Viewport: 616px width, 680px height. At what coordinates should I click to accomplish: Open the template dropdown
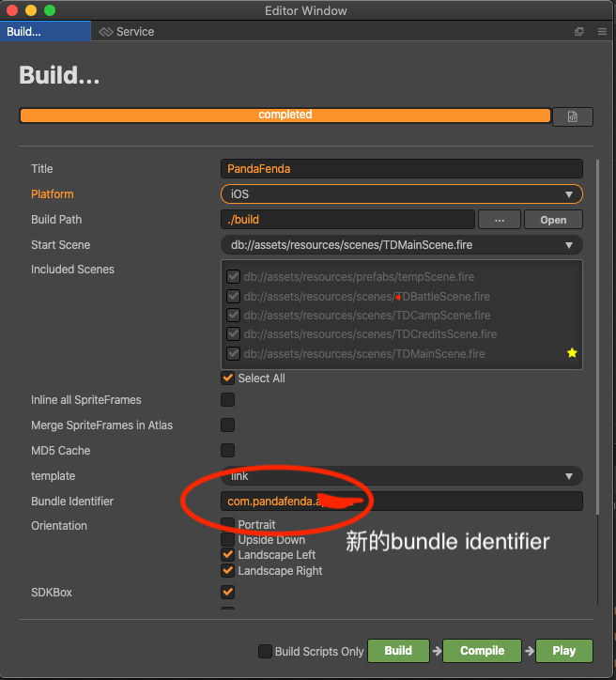click(x=401, y=476)
